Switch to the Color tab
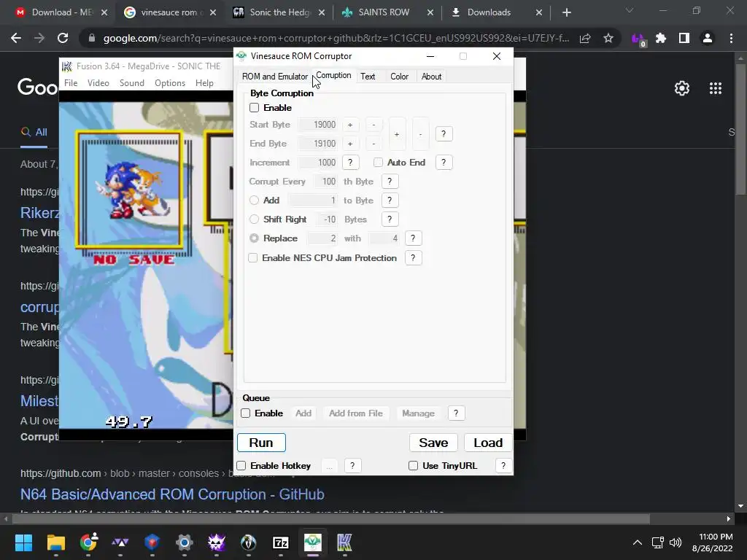 tap(399, 76)
